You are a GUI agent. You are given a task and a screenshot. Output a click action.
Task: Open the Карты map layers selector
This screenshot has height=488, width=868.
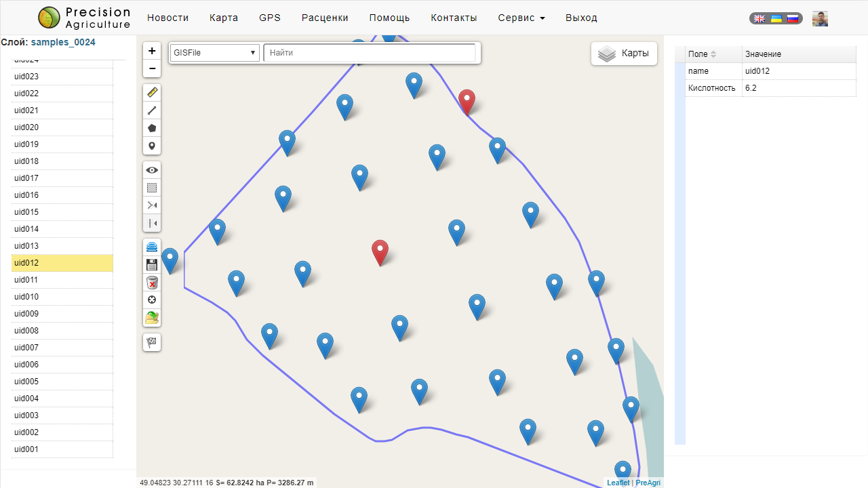pos(624,54)
